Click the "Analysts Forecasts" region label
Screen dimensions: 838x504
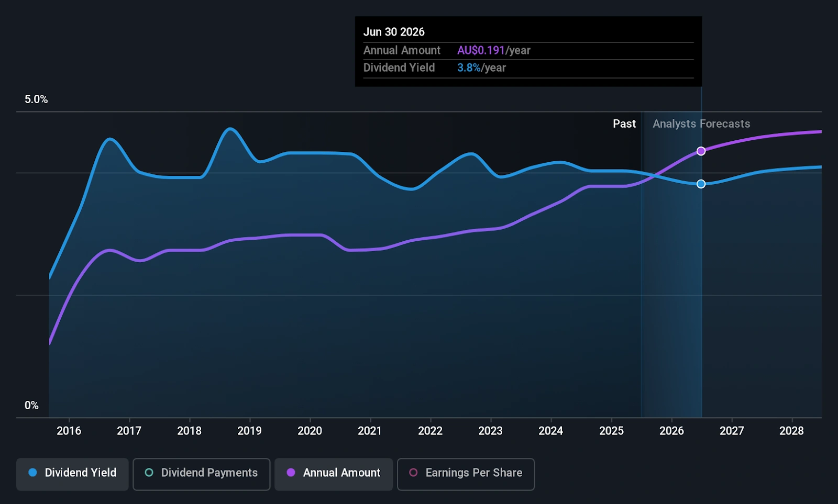pos(701,124)
